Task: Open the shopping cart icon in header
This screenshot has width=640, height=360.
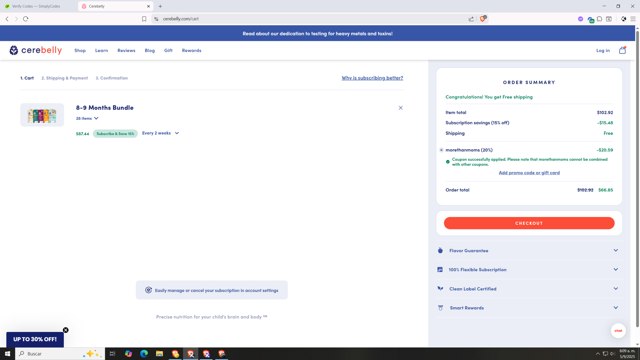Action: click(x=622, y=50)
